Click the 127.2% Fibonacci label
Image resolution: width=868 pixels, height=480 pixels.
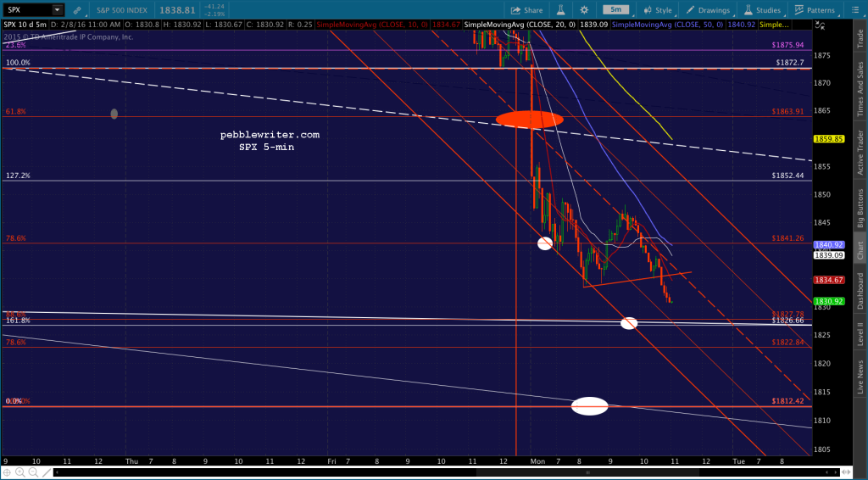tap(18, 176)
